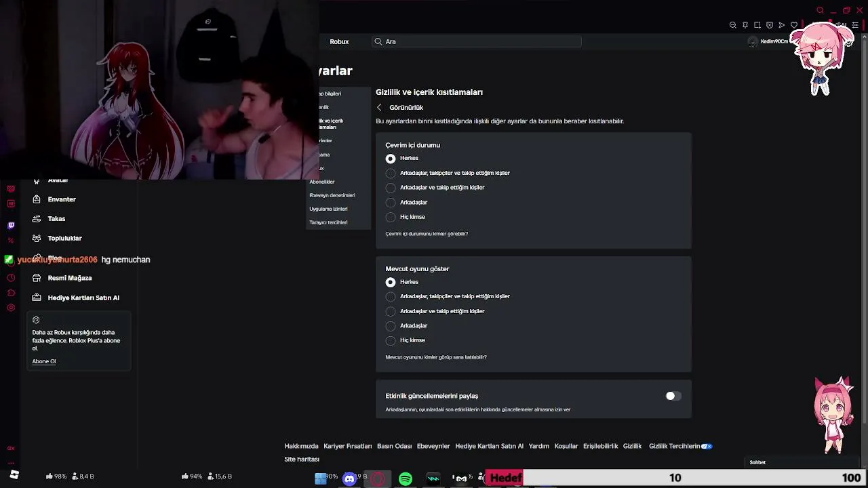Click the Takas trade icon

point(37,219)
